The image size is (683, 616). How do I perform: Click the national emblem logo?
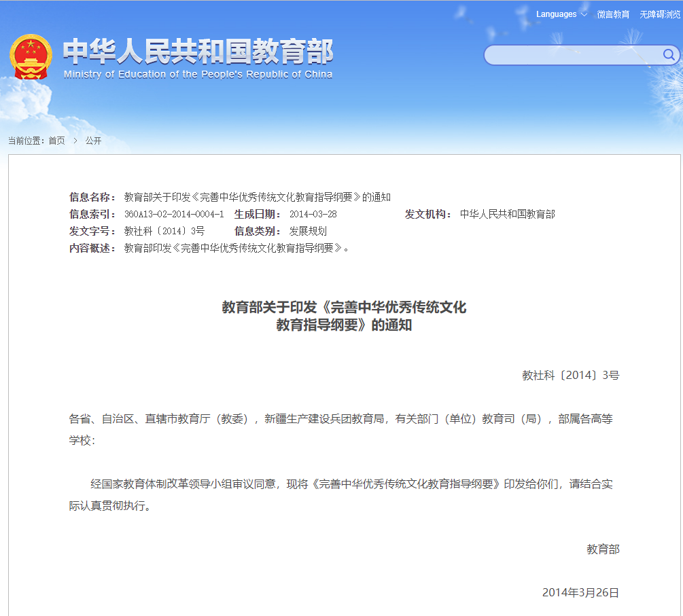pos(31,56)
